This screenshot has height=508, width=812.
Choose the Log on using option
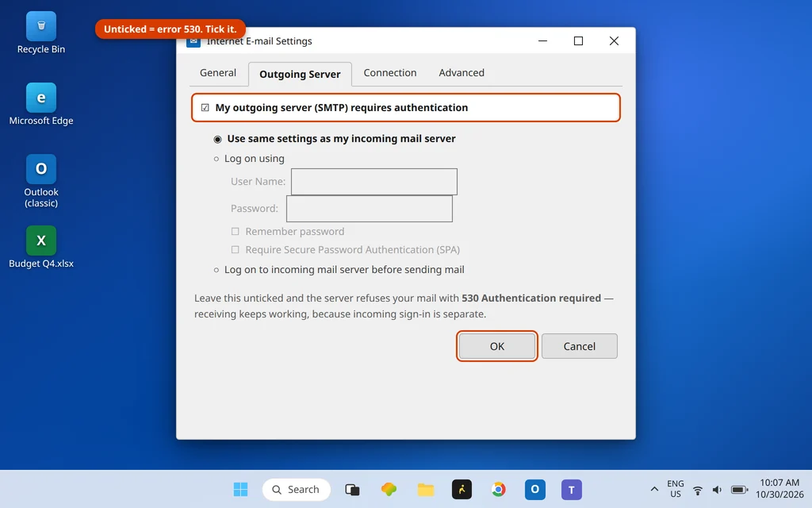pyautogui.click(x=216, y=159)
